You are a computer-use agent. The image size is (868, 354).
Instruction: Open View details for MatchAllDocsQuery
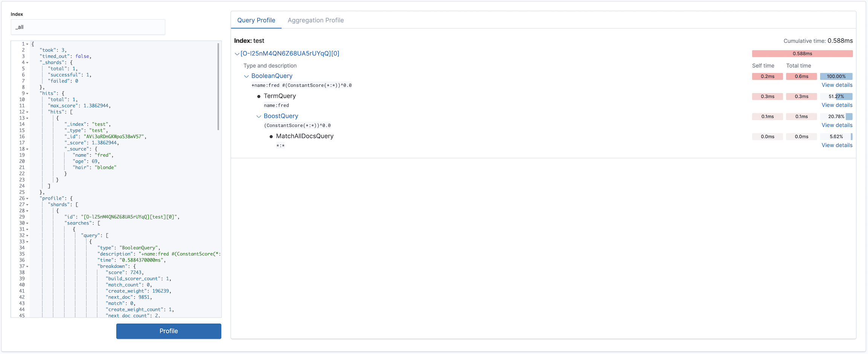[x=837, y=145]
